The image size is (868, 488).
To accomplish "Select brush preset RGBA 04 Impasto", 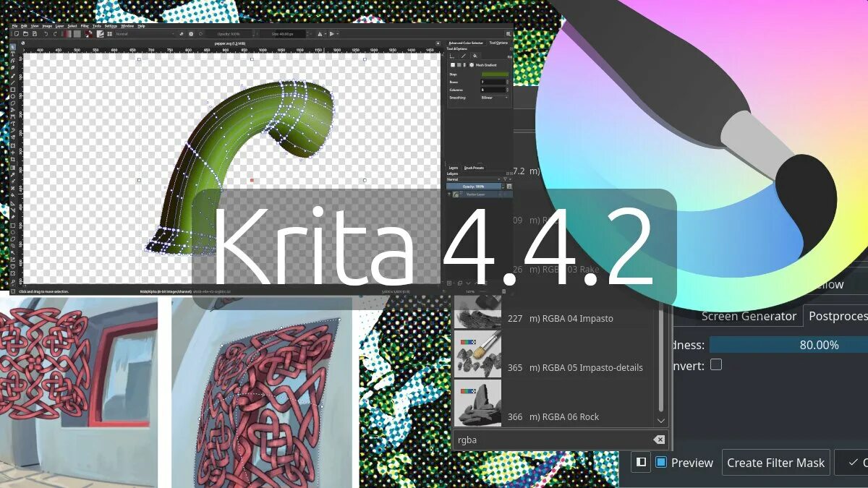I will pos(554,318).
